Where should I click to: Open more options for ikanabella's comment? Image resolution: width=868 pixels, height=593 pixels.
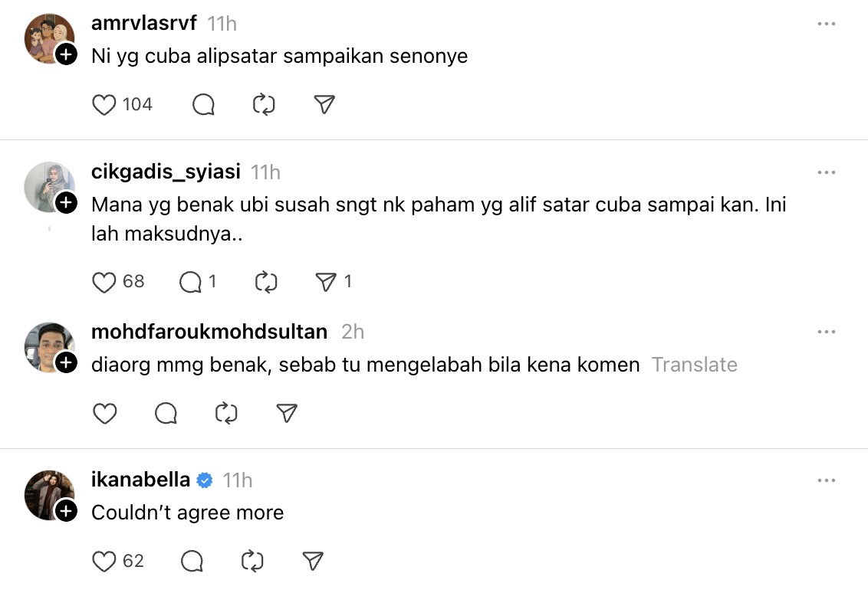pyautogui.click(x=826, y=480)
